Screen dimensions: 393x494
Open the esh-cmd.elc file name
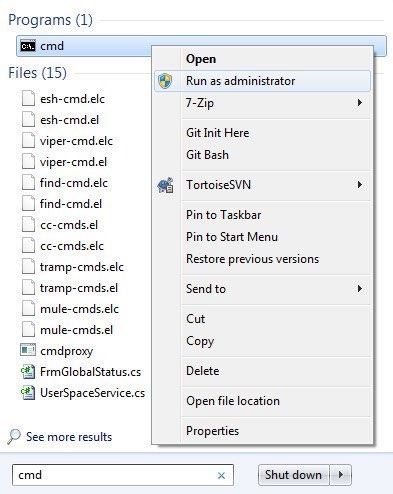(72, 99)
